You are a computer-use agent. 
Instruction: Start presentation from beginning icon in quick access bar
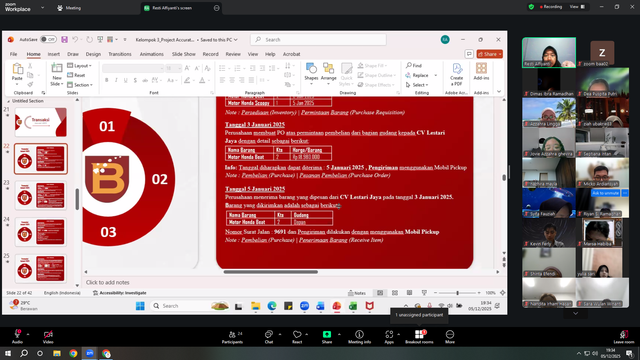click(100, 40)
